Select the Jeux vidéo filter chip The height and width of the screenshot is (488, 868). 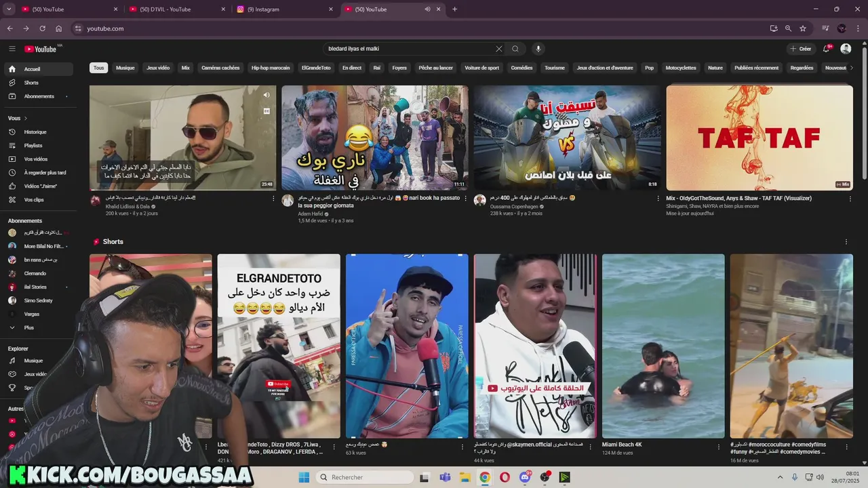[158, 68]
